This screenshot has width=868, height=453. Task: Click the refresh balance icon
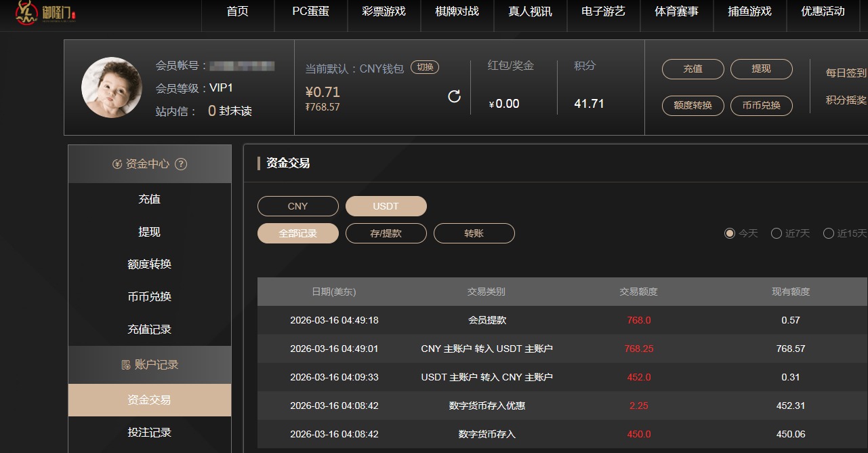tap(454, 96)
